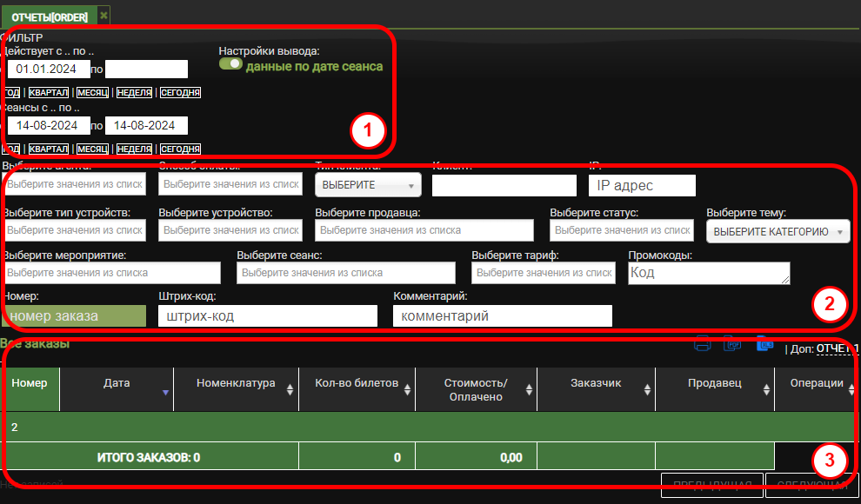This screenshot has height=504, width=861.
Task: Open the ВЫБЕРИТЕ client type dropdown
Action: (367, 185)
